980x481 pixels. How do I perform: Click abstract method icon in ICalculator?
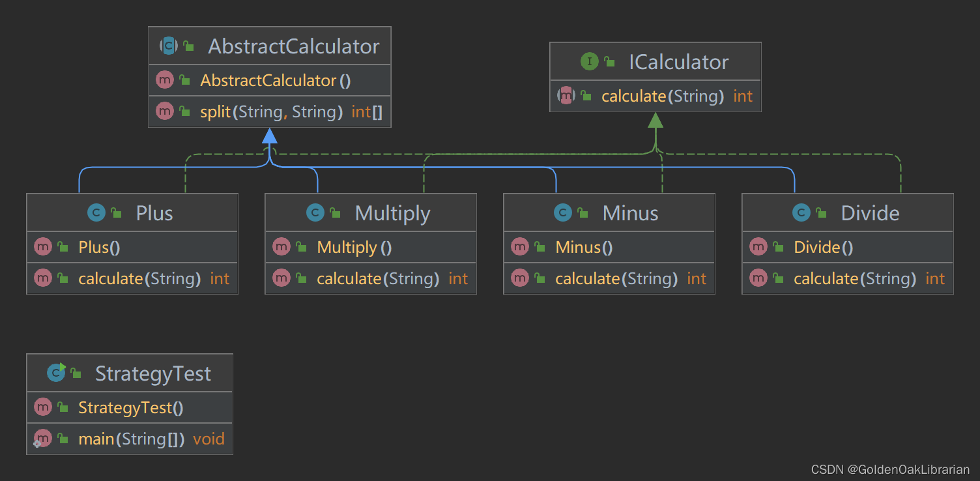pyautogui.click(x=566, y=96)
